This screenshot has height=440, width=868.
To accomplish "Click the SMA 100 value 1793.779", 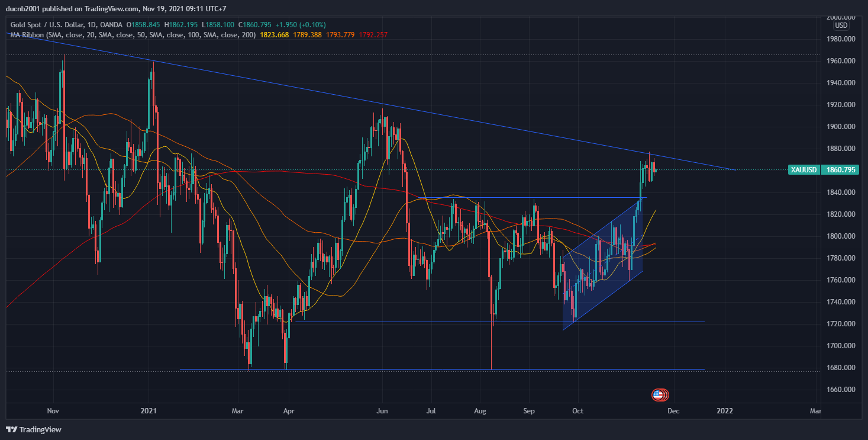I will (x=341, y=35).
